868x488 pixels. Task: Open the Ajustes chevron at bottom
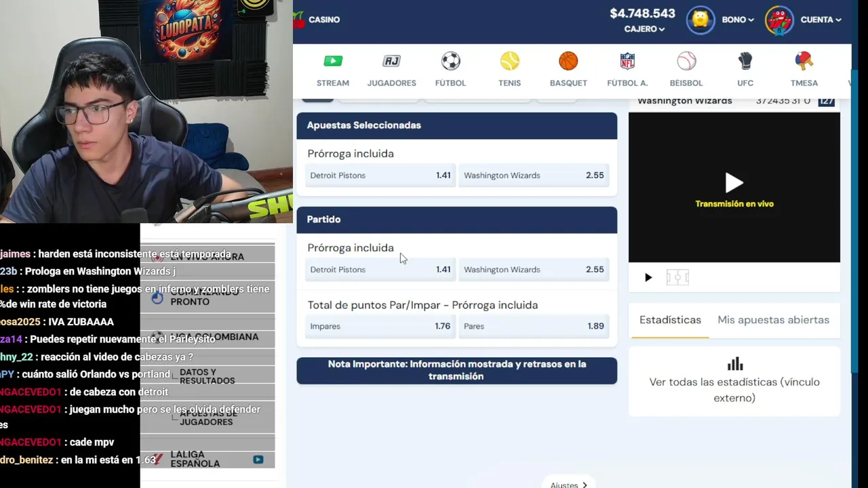(x=585, y=485)
